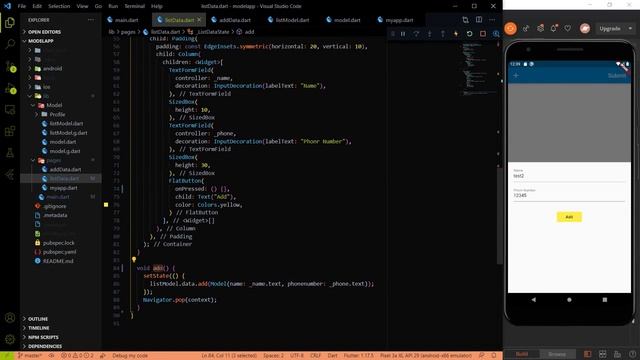This screenshot has width=640, height=360.
Task: Open the Search view in activity bar
Action: click(10, 44)
